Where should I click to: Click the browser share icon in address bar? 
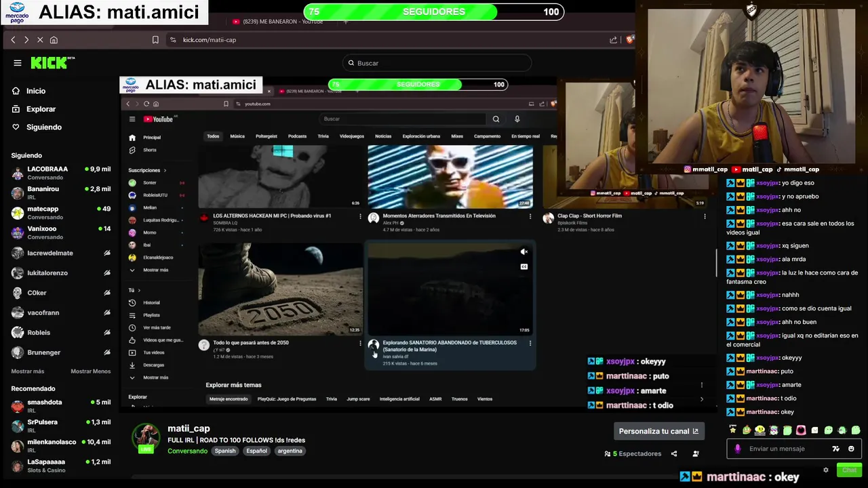[614, 40]
